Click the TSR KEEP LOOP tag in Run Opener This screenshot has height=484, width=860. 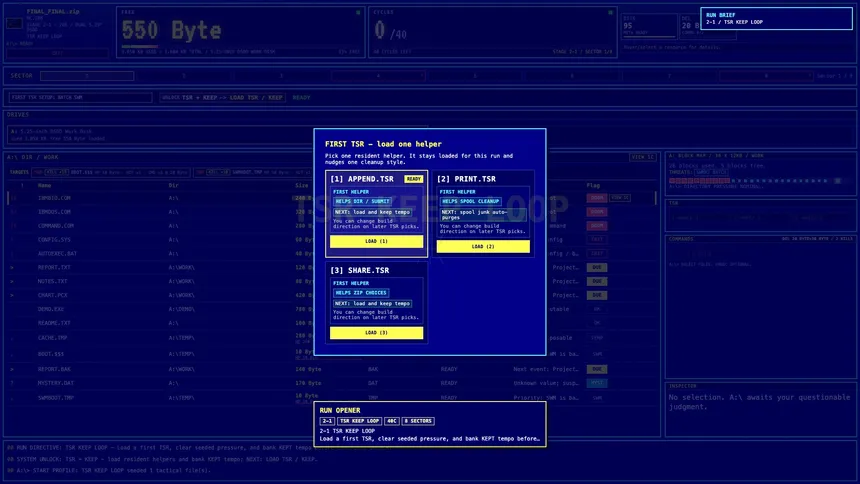[x=359, y=421]
